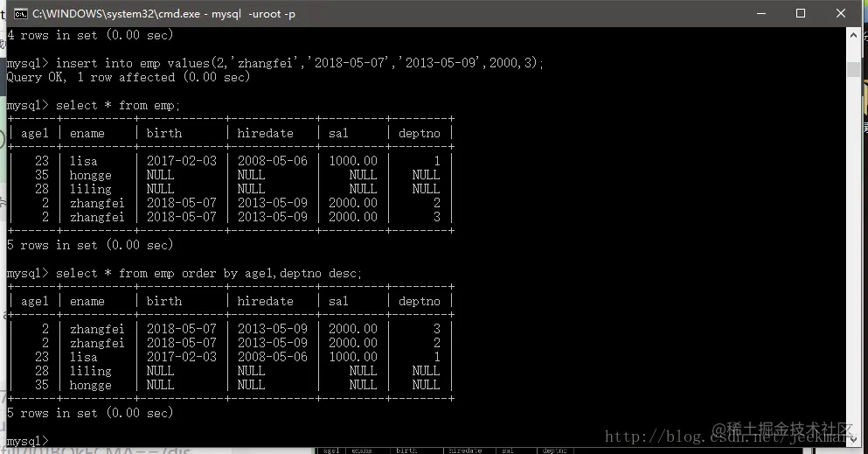868x454 pixels.
Task: Close the cmd.exe mysql window
Action: point(840,13)
